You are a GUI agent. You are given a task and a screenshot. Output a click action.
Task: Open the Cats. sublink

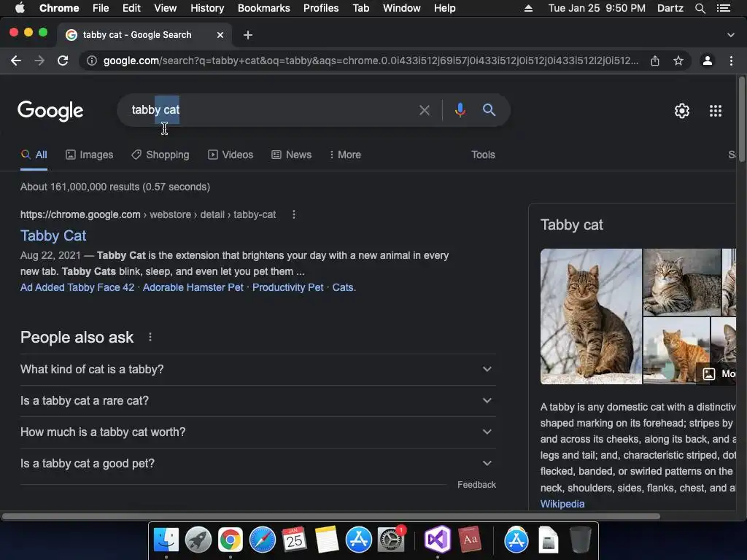pos(344,287)
